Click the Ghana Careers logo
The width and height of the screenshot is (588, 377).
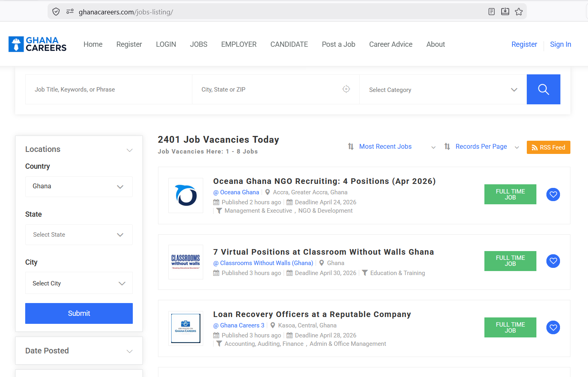coord(38,44)
